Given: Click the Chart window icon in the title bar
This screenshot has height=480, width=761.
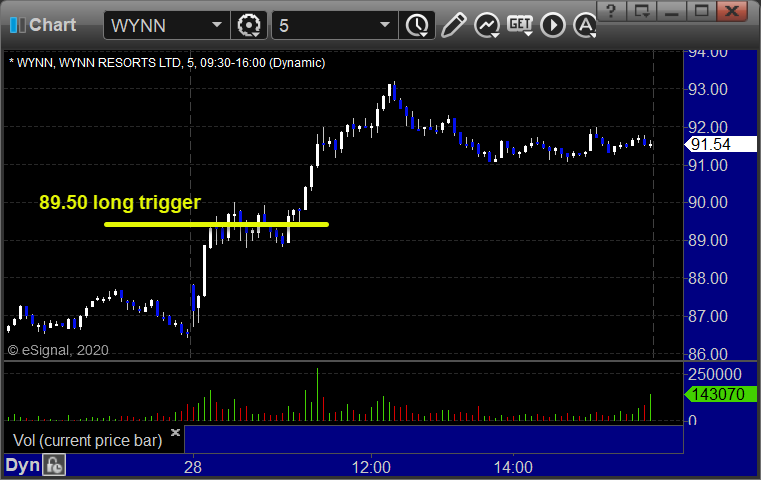Looking at the screenshot, I should 17,25.
